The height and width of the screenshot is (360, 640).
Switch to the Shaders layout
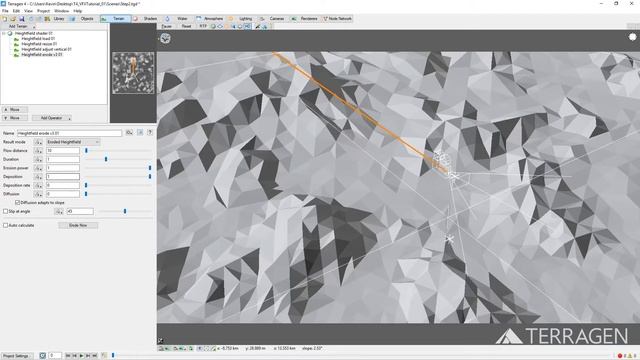coord(146,19)
